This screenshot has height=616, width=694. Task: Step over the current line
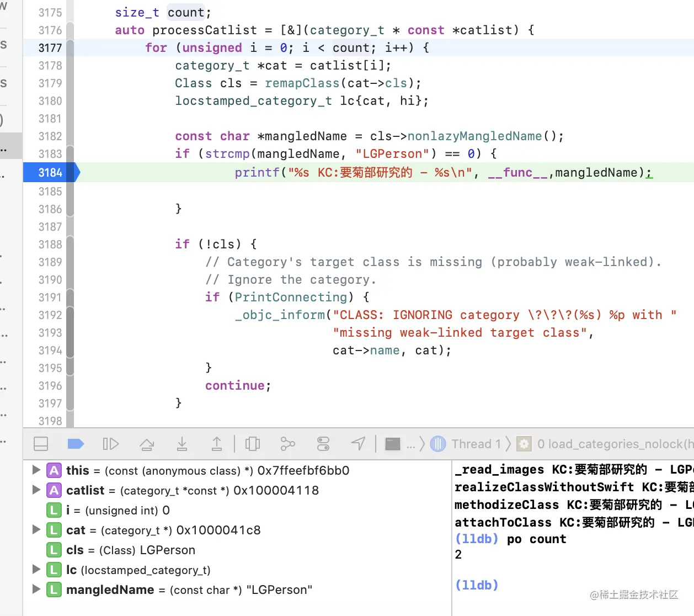coord(147,444)
